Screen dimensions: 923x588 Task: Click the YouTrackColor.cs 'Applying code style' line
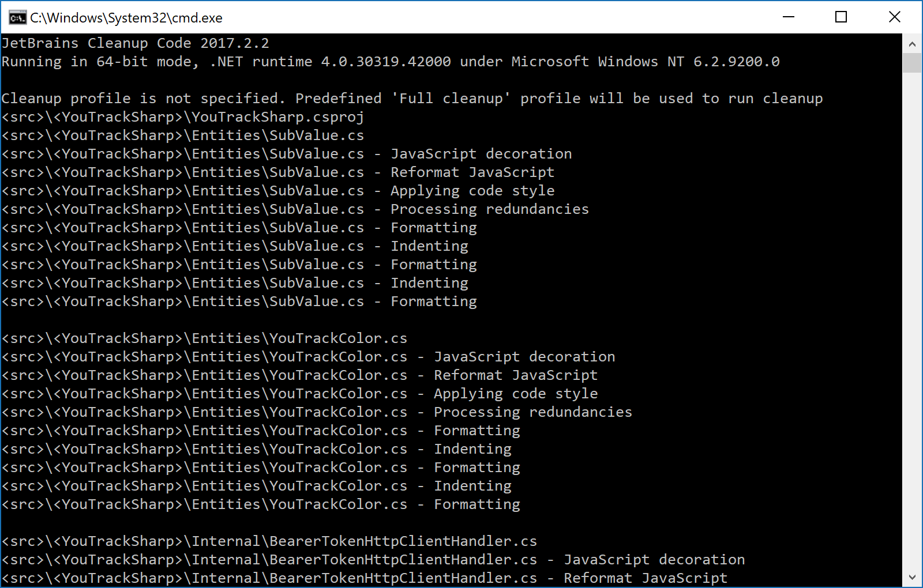pos(300,394)
